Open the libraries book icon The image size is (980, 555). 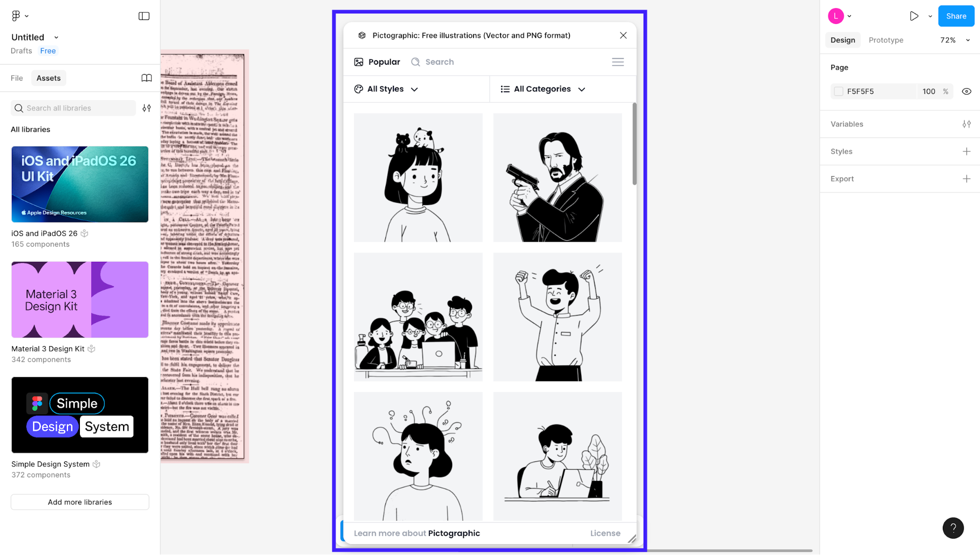pyautogui.click(x=146, y=78)
